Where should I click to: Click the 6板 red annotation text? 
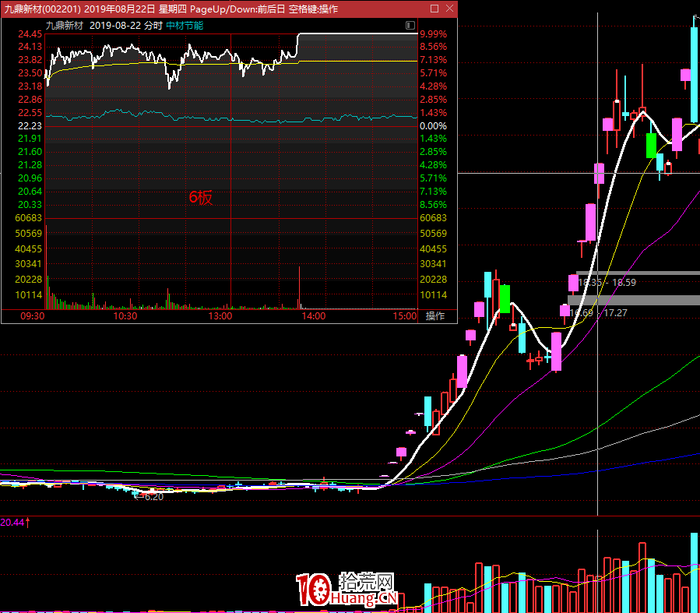coord(201,198)
